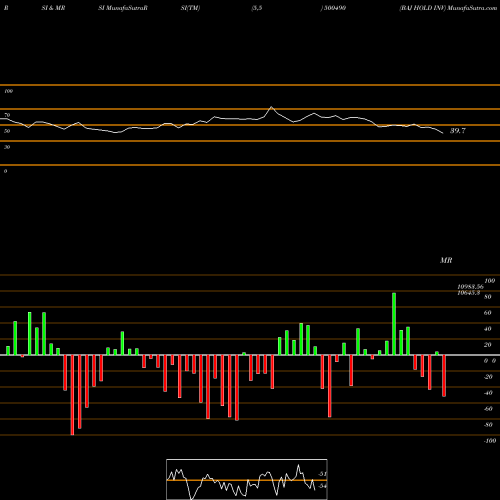This screenshot has width=500, height=500.
Task: Select the value 10645.3 in MR panel
Action: coord(468,293)
